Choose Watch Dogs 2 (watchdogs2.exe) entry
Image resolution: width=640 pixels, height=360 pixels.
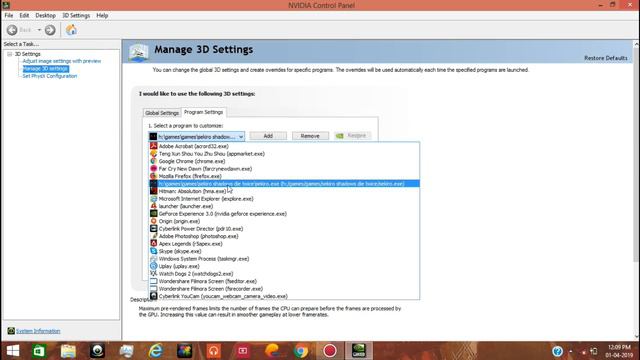[x=284, y=274]
